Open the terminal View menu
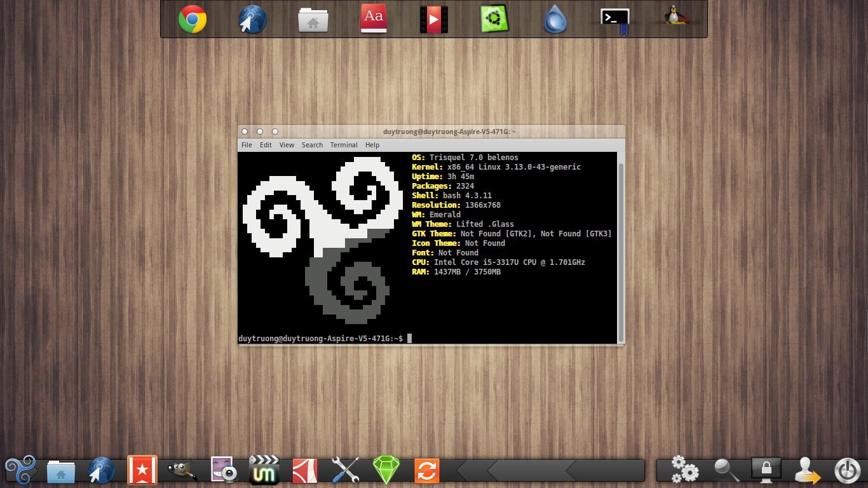This screenshot has height=488, width=868. tap(287, 145)
